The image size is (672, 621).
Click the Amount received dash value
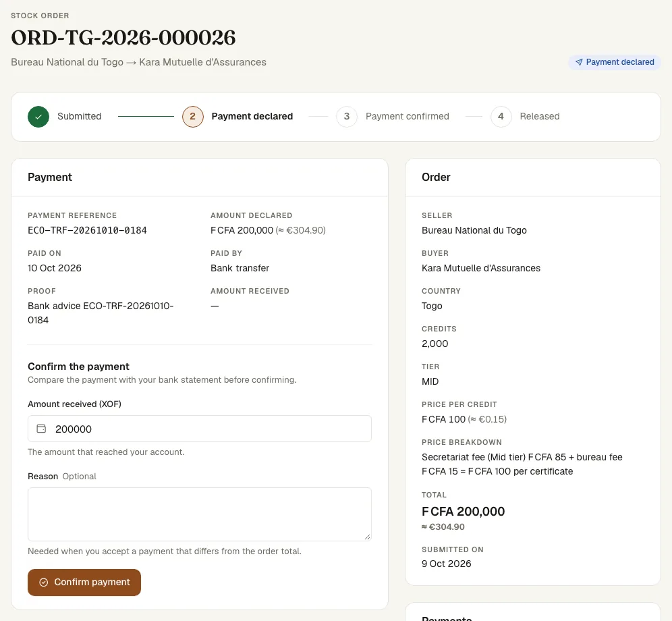(x=215, y=306)
